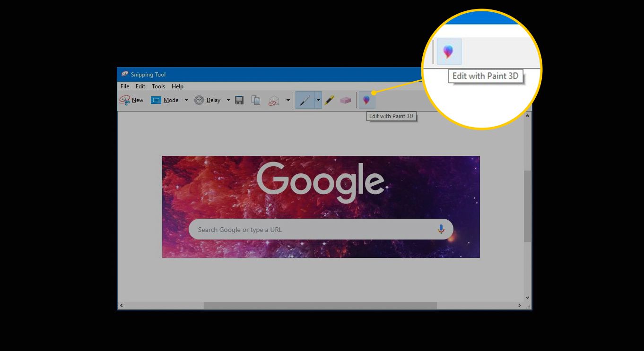Copy the snip with the copy icon
This screenshot has height=351, width=644.
pos(256,100)
